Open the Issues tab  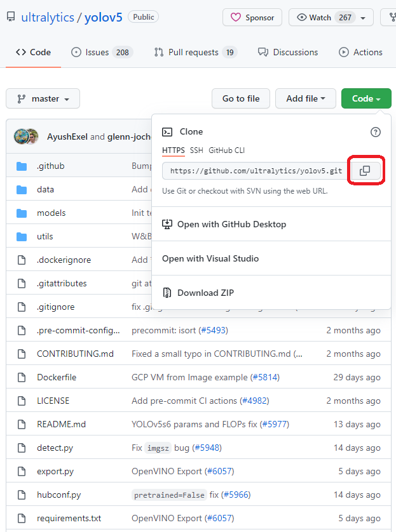[x=102, y=52]
